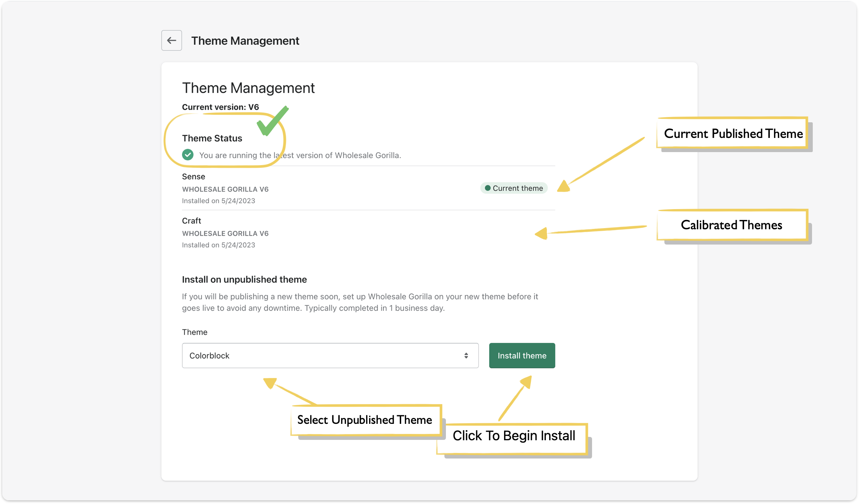This screenshot has width=859, height=504.
Task: Click the Select Unpublished Theme callout
Action: [365, 420]
